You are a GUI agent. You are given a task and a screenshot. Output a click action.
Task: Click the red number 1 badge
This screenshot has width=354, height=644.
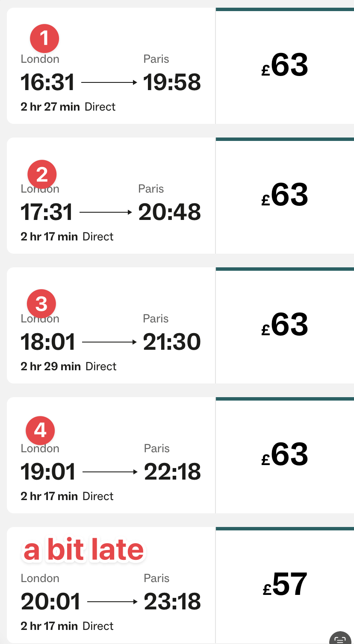tap(44, 39)
